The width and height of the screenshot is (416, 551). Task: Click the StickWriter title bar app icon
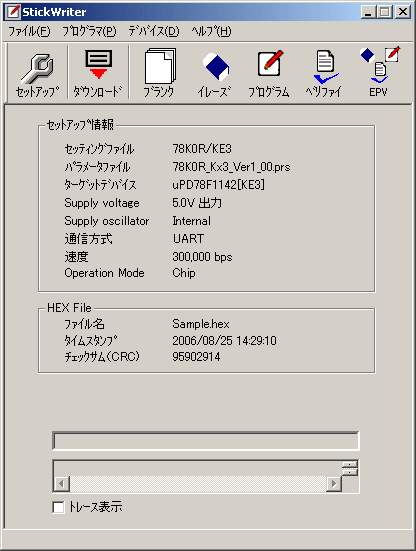pos(13,12)
